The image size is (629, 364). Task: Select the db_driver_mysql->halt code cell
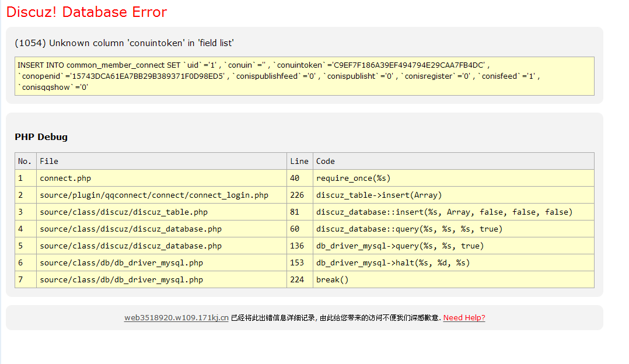click(393, 262)
